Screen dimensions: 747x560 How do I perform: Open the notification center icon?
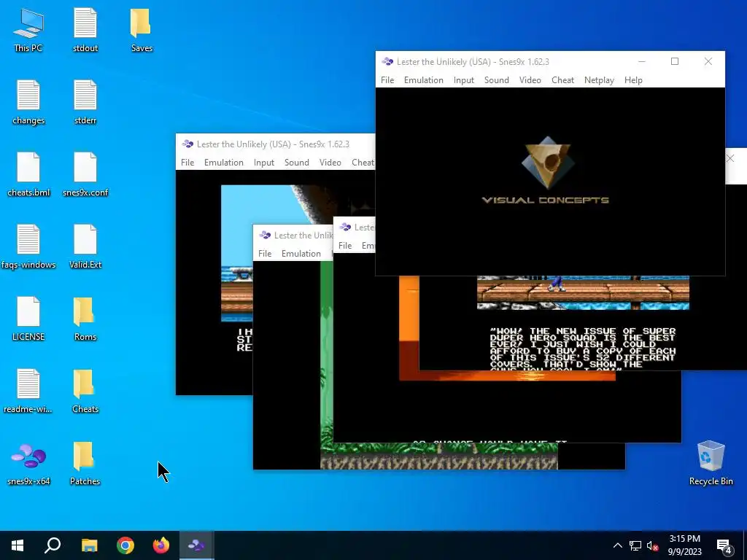coord(724,546)
